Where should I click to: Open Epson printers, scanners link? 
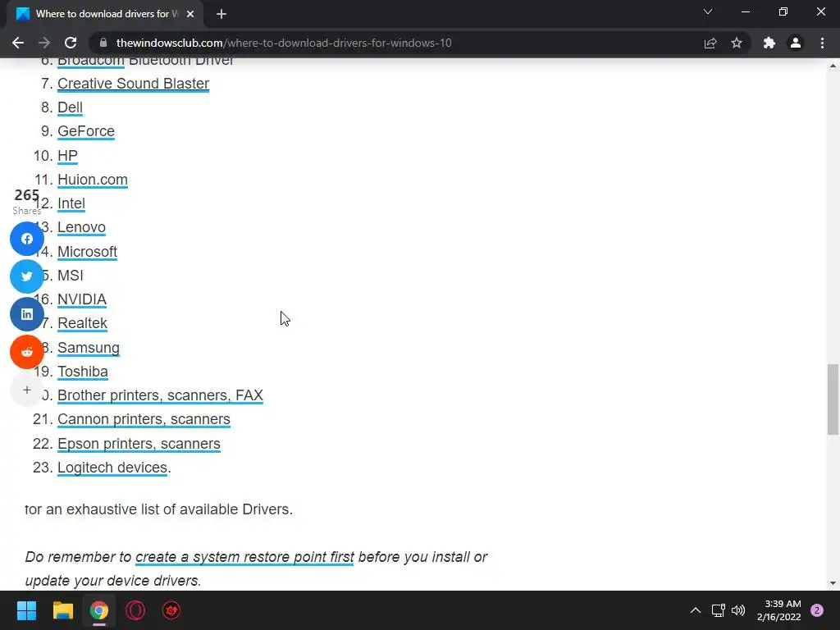(139, 444)
